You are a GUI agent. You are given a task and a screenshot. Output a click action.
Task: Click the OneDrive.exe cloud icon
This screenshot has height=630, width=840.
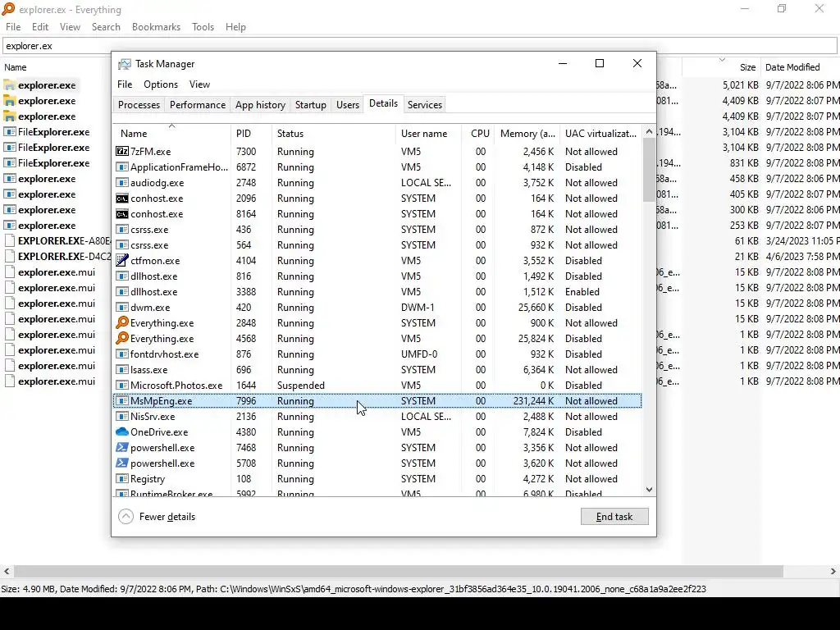click(122, 431)
